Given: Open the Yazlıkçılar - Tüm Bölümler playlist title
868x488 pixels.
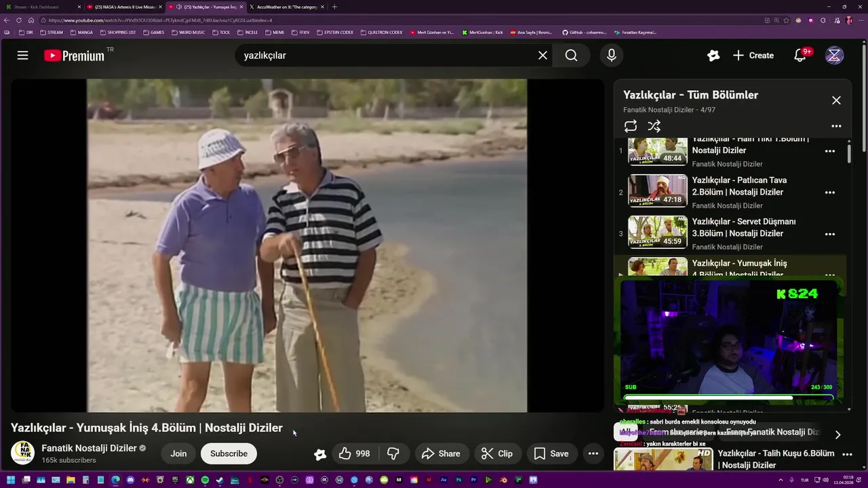Looking at the screenshot, I should point(690,95).
